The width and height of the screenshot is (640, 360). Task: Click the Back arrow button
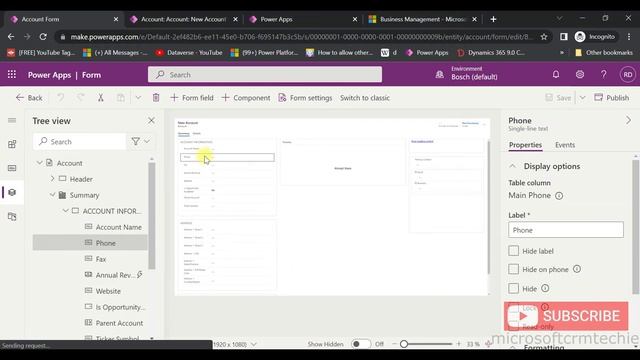(29, 98)
